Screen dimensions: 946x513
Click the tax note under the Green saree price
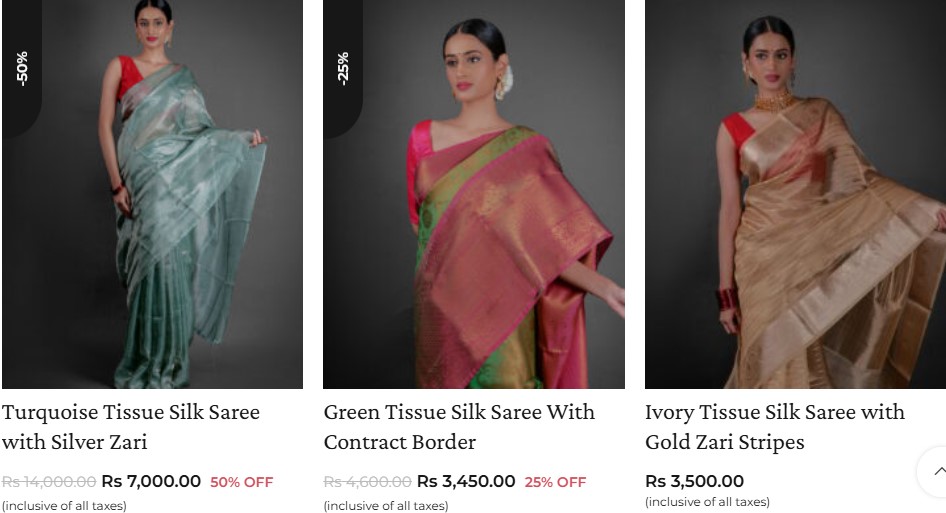(386, 506)
